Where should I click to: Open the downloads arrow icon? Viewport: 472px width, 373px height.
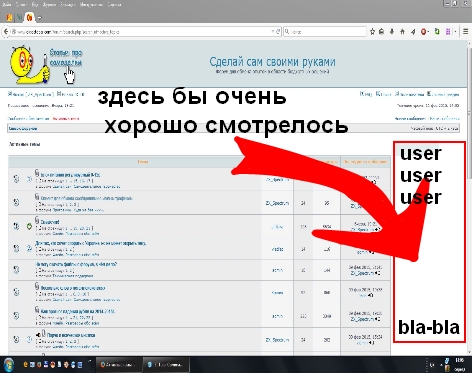(x=392, y=32)
